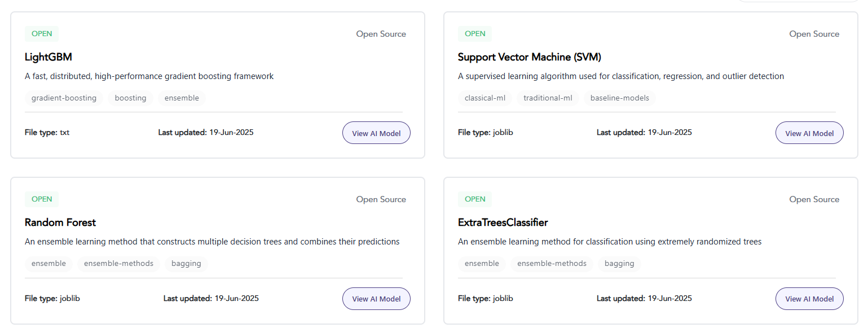
Task: Select the boosting tag chip
Action: 130,98
